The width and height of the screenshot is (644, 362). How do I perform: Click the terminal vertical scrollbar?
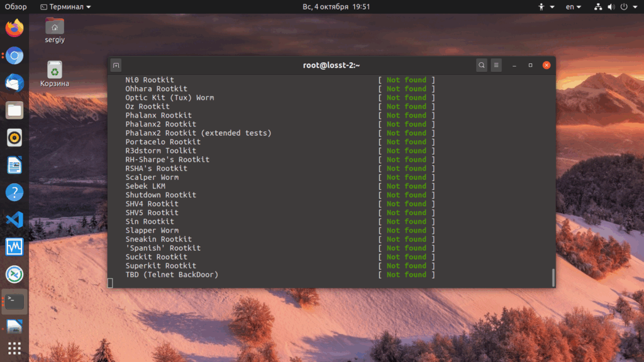553,278
